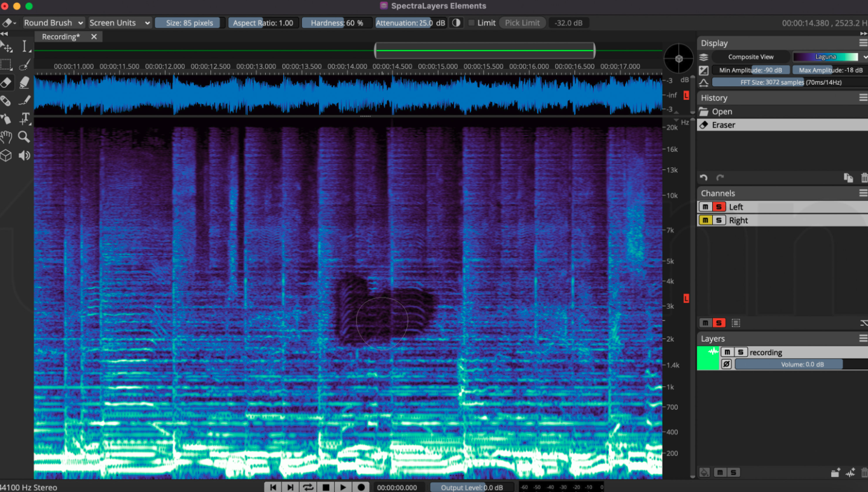Viewport: 868px width, 492px height.
Task: Open the Screen Units dropdown
Action: click(119, 22)
